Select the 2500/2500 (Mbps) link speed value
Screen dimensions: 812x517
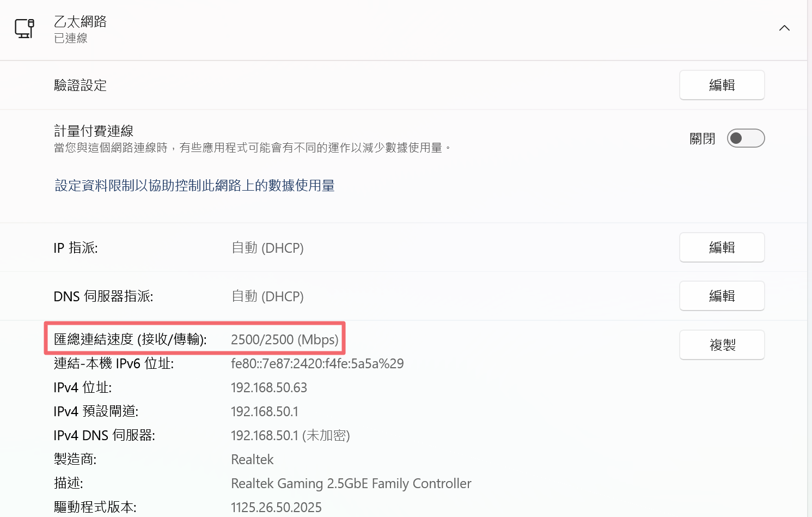(x=285, y=339)
